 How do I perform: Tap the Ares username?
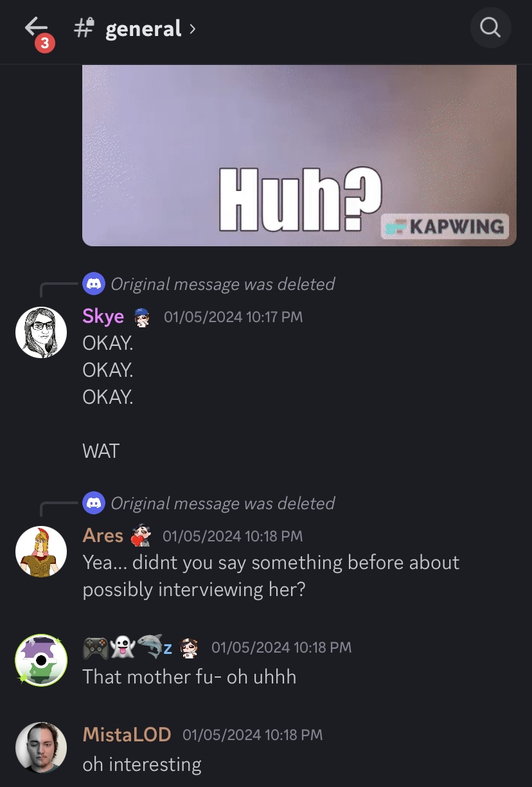tap(103, 536)
